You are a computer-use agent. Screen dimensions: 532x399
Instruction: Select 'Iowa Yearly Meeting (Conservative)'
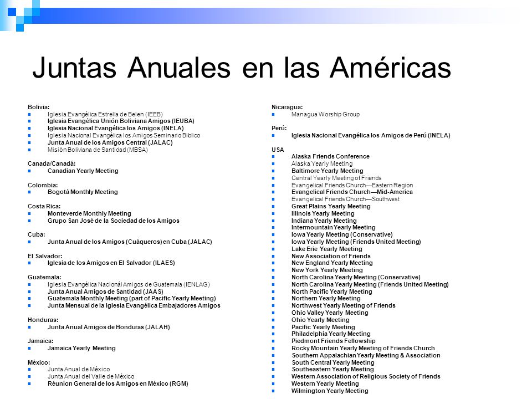coord(342,234)
